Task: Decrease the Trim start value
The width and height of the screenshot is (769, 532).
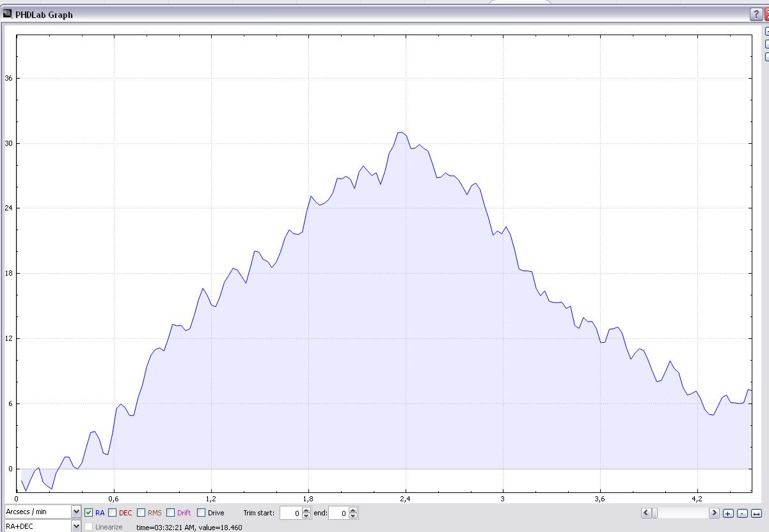Action: [x=306, y=516]
